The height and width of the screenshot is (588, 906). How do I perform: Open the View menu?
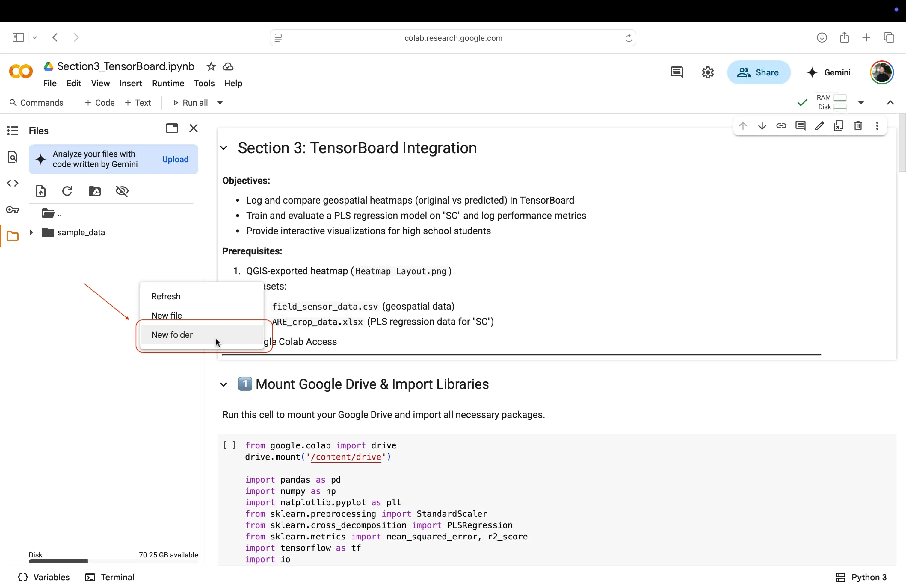100,83
